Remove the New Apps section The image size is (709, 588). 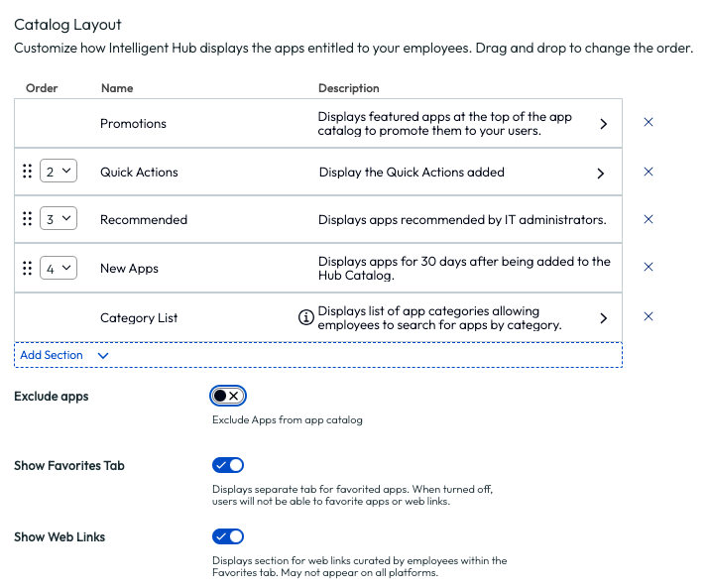(x=649, y=268)
